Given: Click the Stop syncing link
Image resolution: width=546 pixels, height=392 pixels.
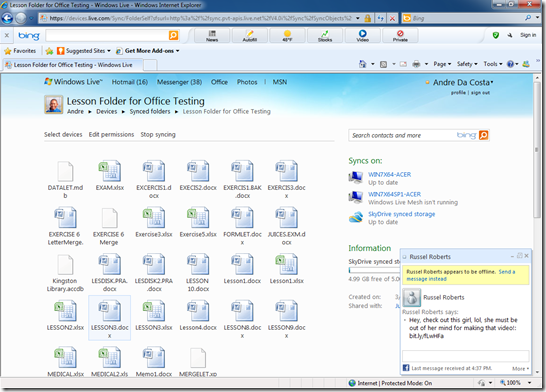Looking at the screenshot, I should [158, 134].
